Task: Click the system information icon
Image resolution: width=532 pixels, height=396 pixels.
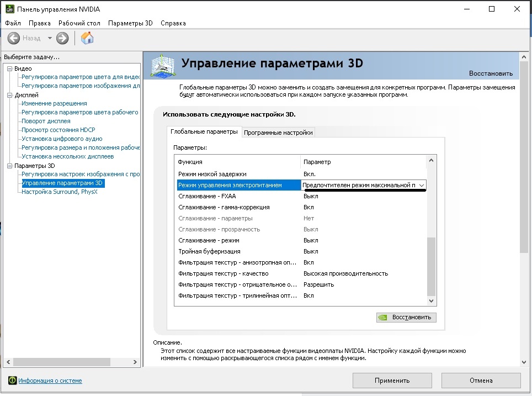Action: [13, 381]
